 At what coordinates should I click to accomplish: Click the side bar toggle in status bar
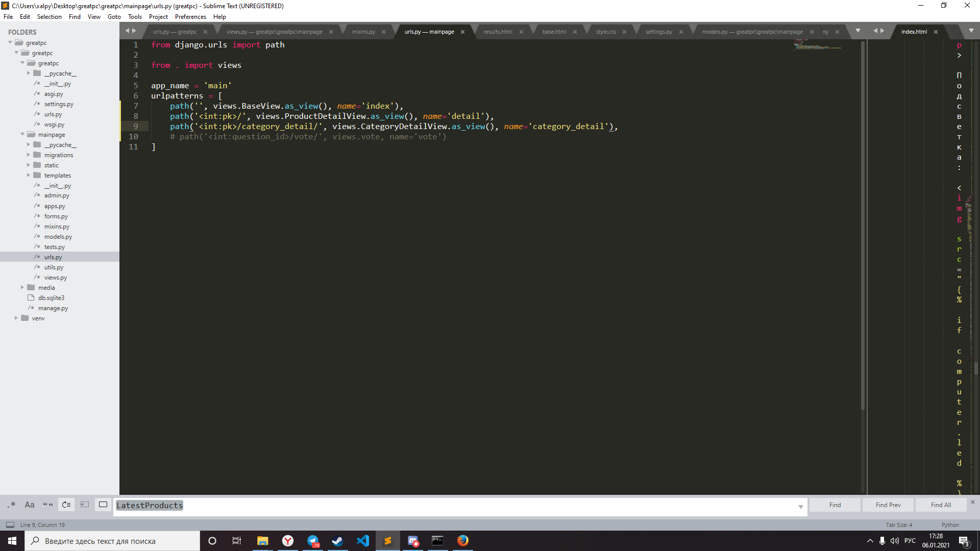(10, 525)
